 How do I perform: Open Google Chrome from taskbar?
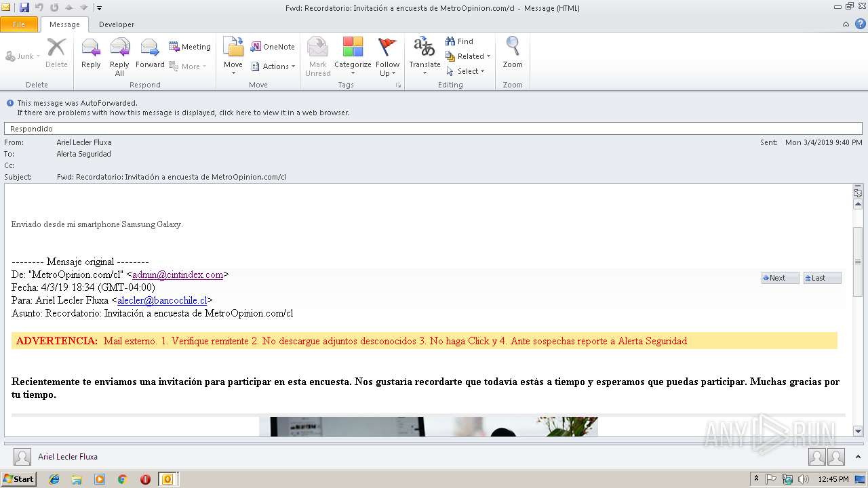(122, 479)
